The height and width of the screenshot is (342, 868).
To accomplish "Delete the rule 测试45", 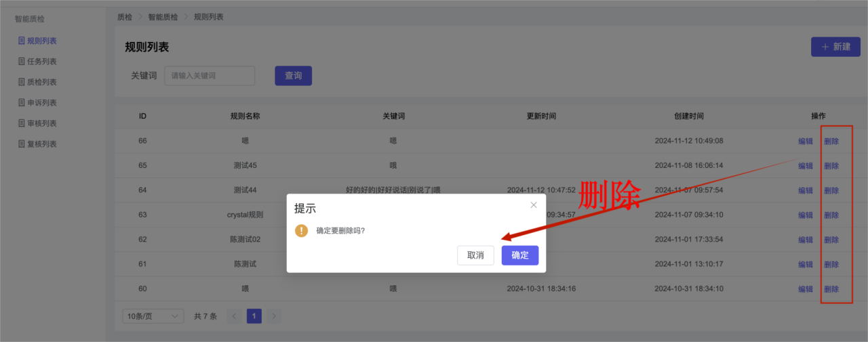I will tap(831, 166).
